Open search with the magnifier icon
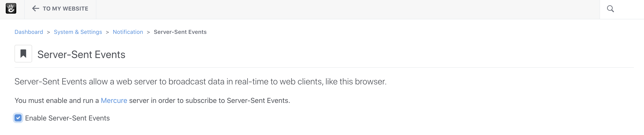 (x=610, y=9)
